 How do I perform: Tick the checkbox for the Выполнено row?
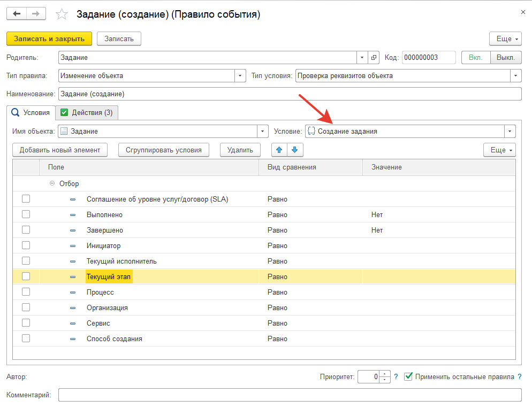26,214
